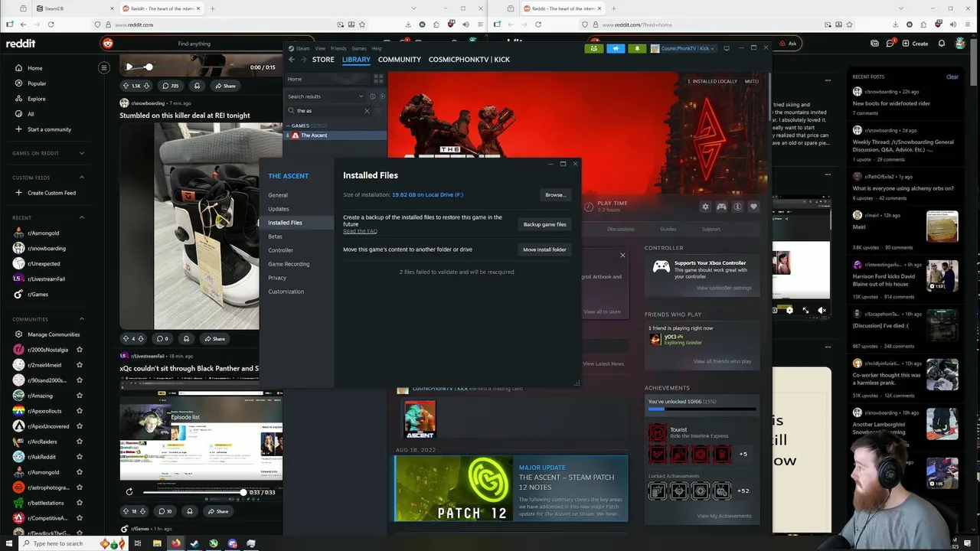This screenshot has width=980, height=551.
Task: Open Steam View menu
Action: click(320, 48)
